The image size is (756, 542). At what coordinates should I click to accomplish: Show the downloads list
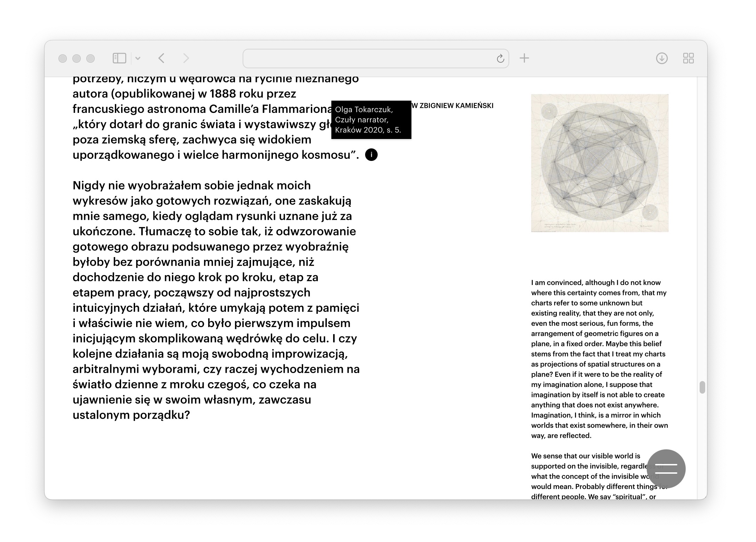662,58
